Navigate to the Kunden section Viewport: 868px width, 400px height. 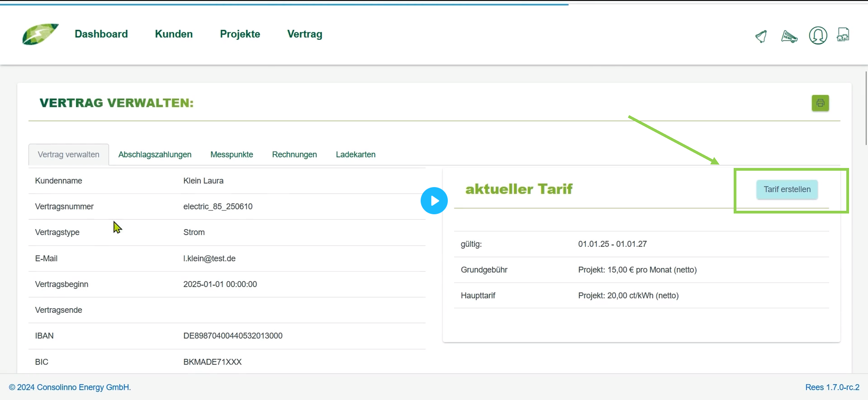[x=174, y=34]
